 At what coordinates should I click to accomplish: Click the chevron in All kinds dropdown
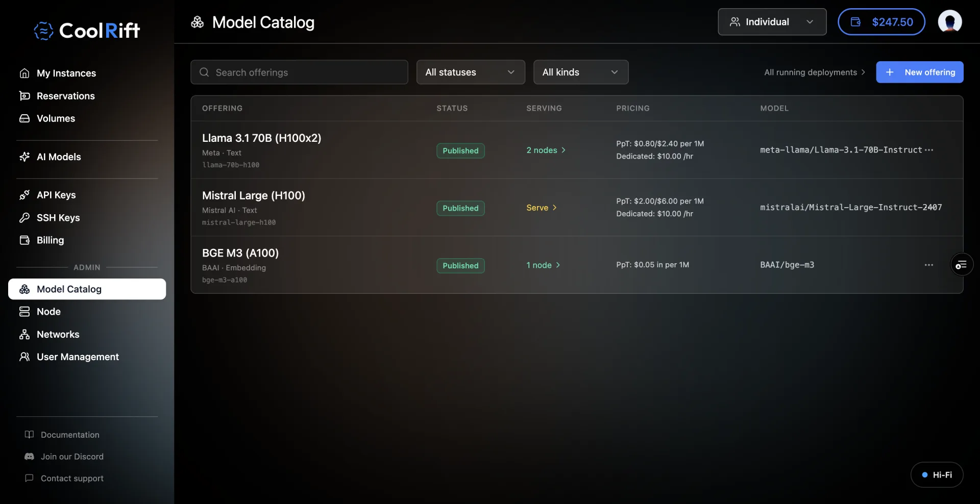click(615, 72)
